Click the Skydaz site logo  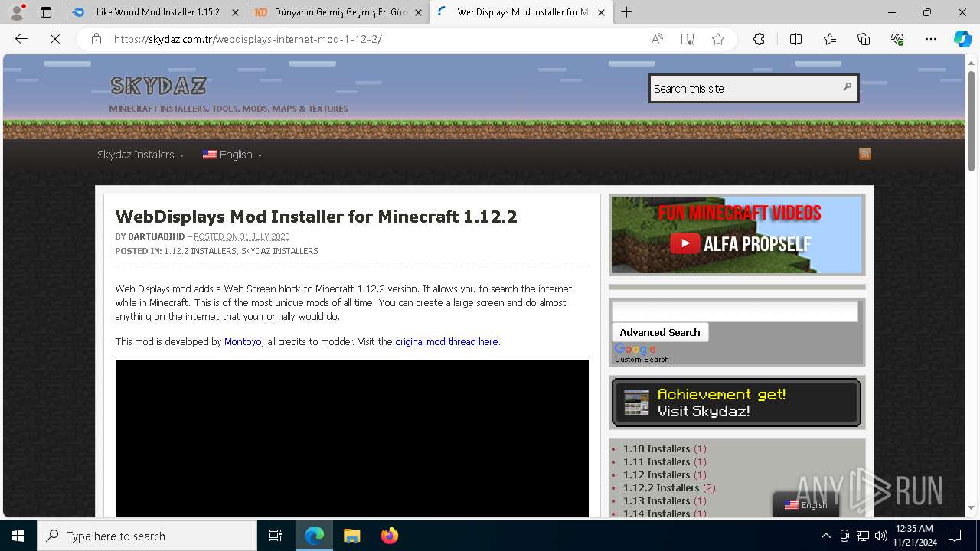(158, 85)
